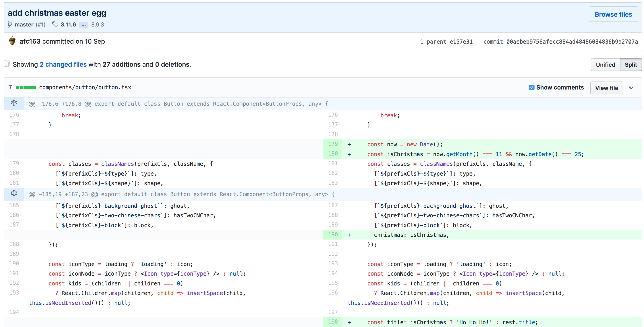
Task: Click the @@ -176,6 +176,8 hunk header
Action: coord(178,104)
